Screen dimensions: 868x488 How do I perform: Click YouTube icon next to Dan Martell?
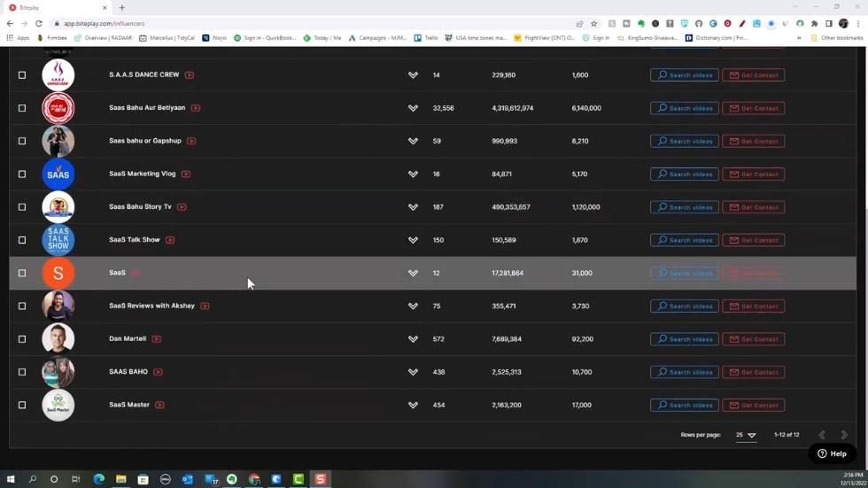click(156, 339)
